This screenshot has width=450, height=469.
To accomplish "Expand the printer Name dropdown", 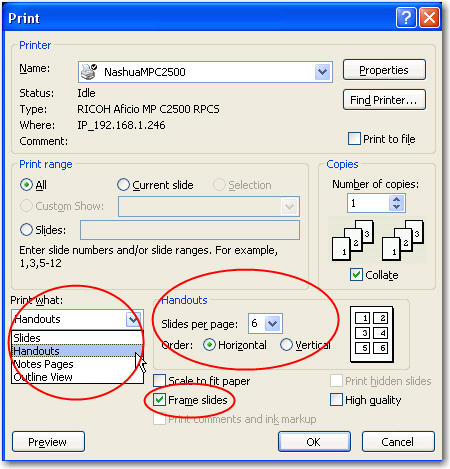I will click(322, 72).
